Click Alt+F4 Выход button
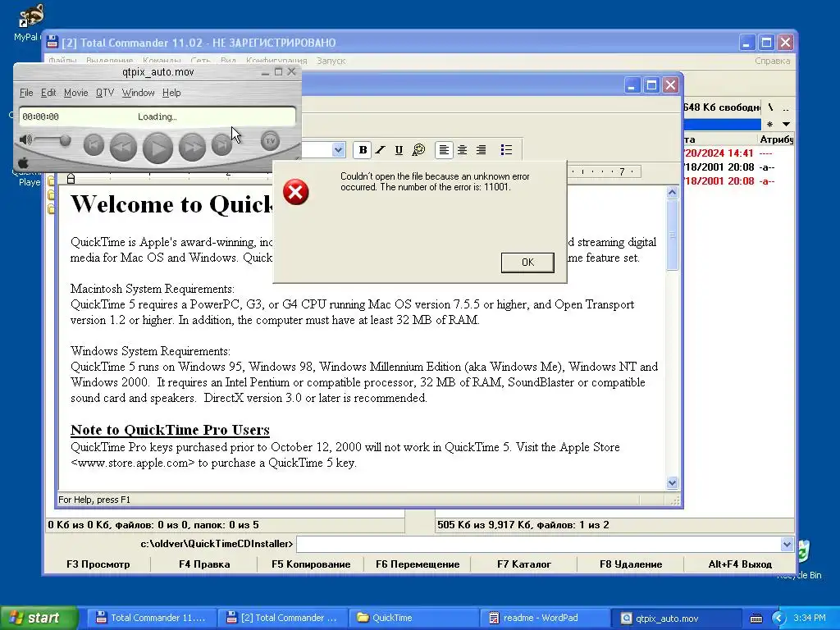Image resolution: width=840 pixels, height=630 pixels. [x=740, y=564]
